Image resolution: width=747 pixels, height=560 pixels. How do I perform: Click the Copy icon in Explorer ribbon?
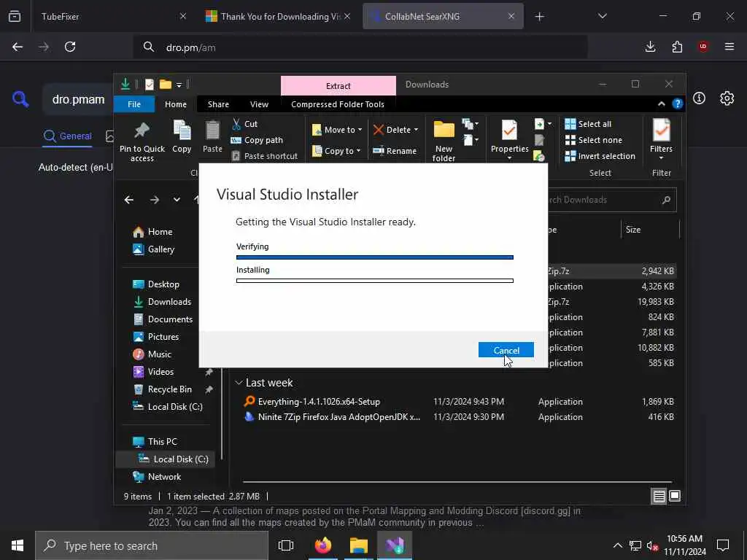pyautogui.click(x=182, y=137)
